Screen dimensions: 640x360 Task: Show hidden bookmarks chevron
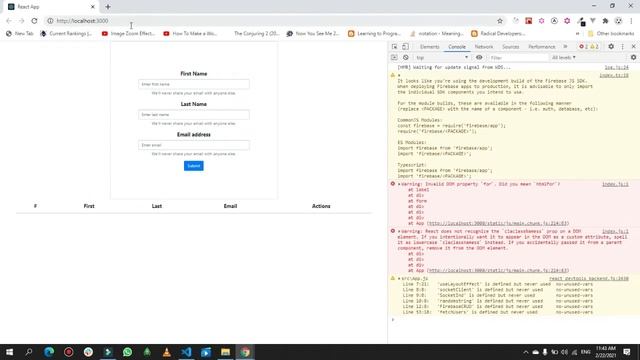[577, 33]
